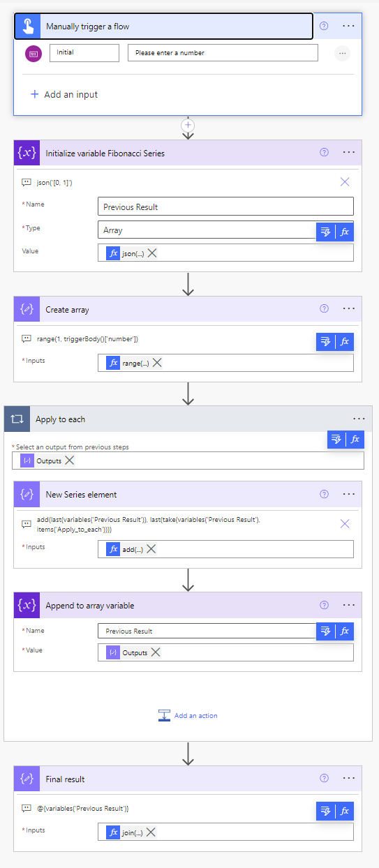Image resolution: width=379 pixels, height=868 pixels.
Task: Open the ellipsis menu on Initialize variable Fibonacci Series
Action: click(349, 152)
